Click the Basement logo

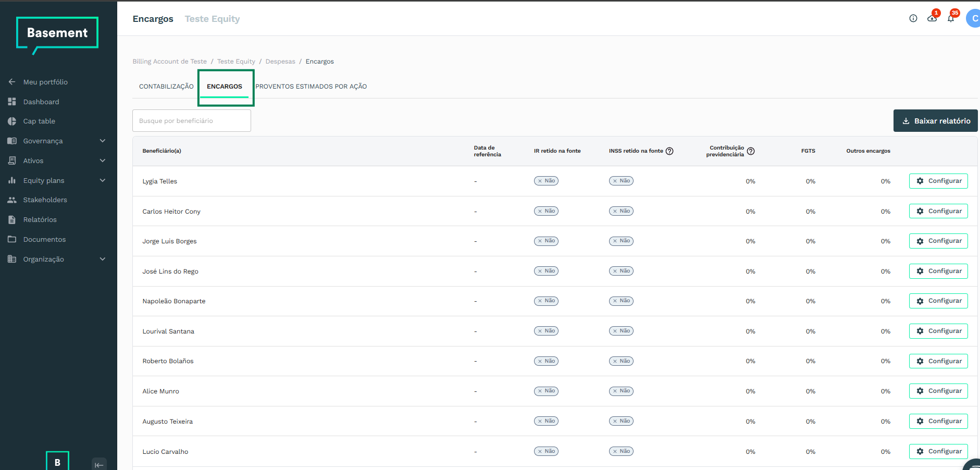coord(57,34)
